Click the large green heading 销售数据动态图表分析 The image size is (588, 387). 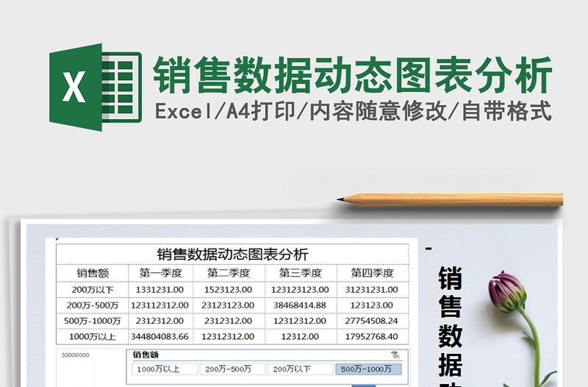(x=353, y=75)
